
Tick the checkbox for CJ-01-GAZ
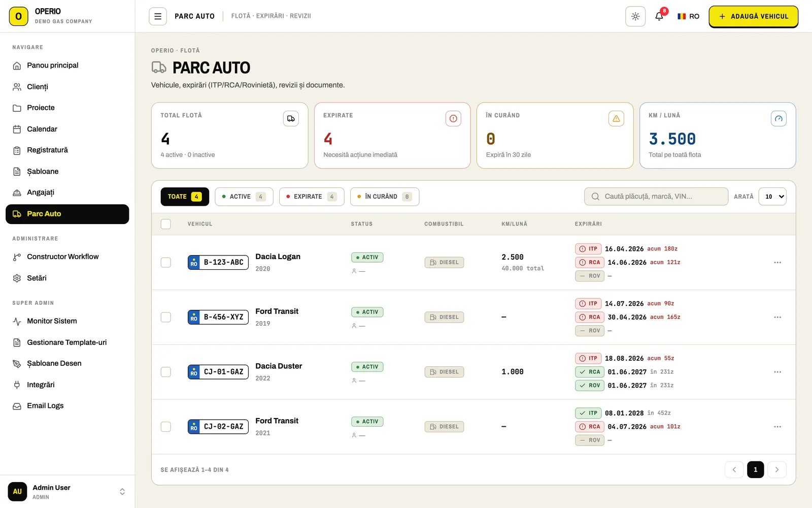[x=166, y=372]
